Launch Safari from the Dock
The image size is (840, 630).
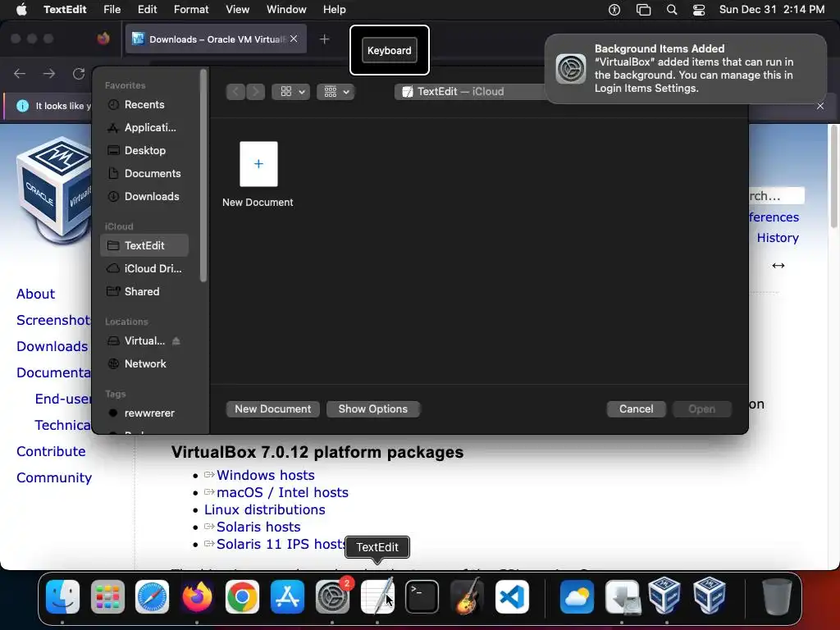point(152,596)
